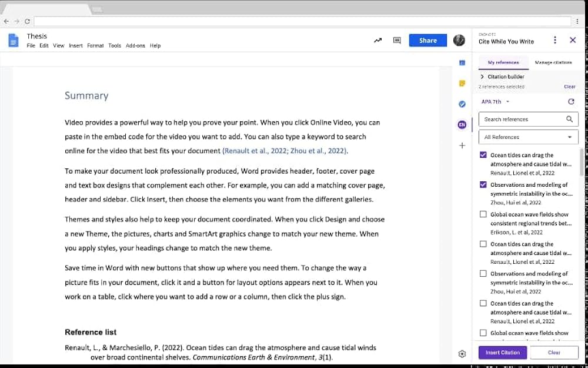Open the All References dropdown

[529, 137]
